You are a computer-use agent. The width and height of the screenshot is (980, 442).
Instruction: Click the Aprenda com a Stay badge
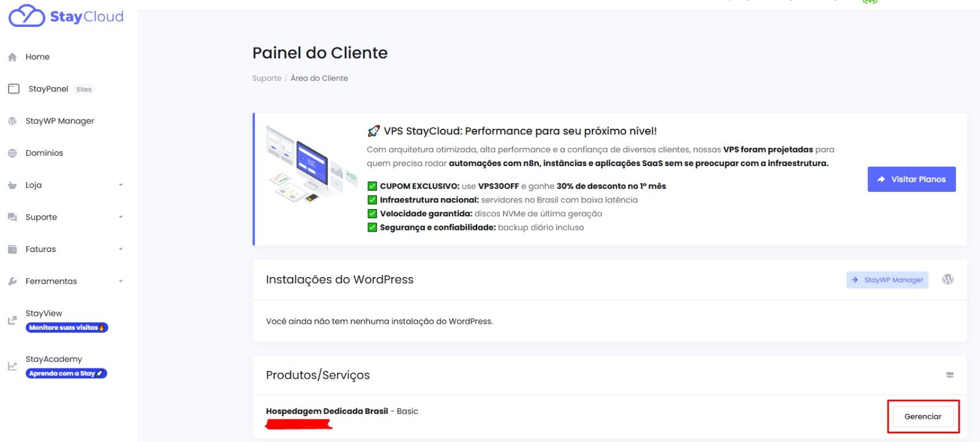(x=66, y=373)
